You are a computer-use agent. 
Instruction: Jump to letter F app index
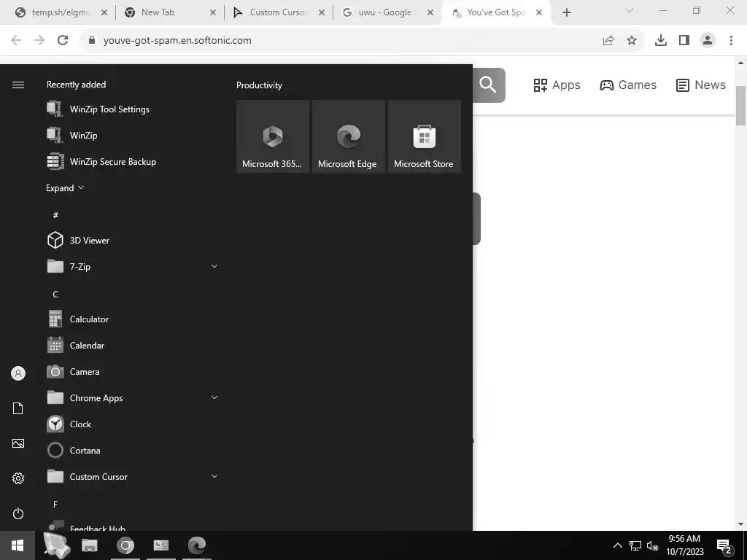(55, 505)
